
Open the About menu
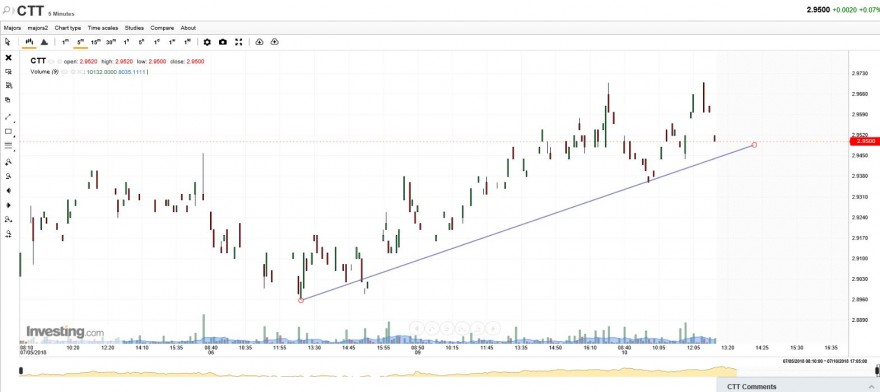(189, 28)
